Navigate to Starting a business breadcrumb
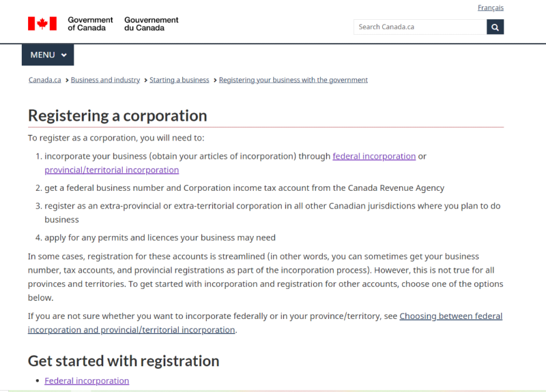The height and width of the screenshot is (392, 546). [179, 80]
